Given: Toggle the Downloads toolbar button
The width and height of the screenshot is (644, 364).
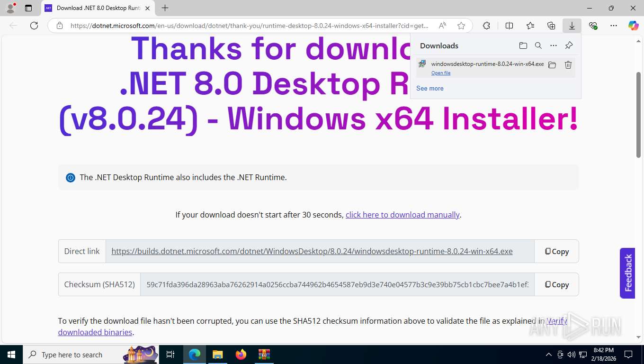Looking at the screenshot, I should pyautogui.click(x=572, y=26).
